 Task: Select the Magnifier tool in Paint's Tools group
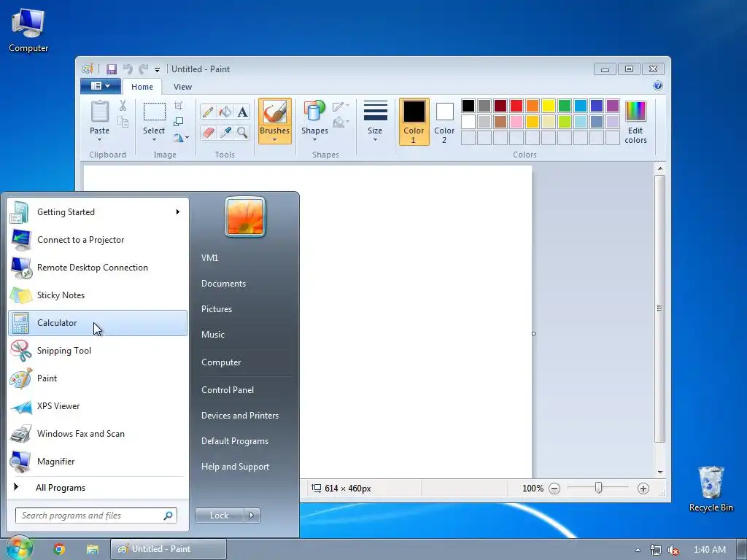(242, 132)
